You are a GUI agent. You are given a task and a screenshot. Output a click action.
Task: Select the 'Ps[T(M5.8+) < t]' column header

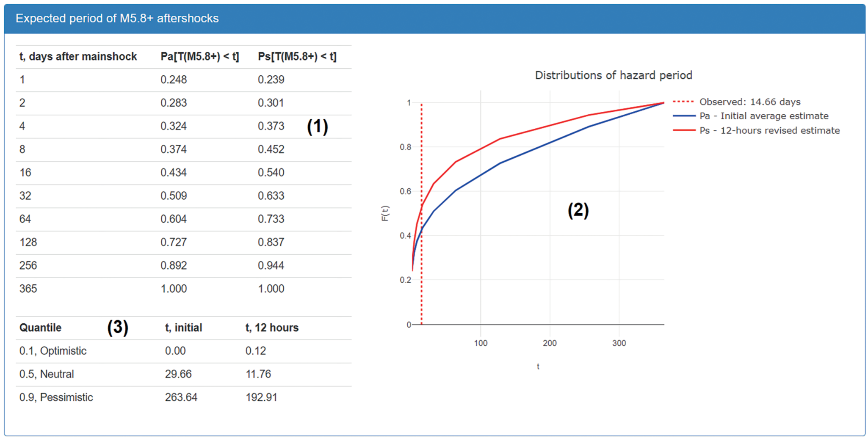pyautogui.click(x=297, y=57)
